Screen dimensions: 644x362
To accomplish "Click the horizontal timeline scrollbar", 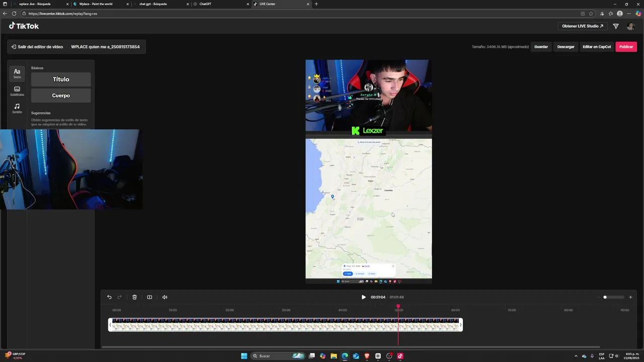I will [351, 347].
